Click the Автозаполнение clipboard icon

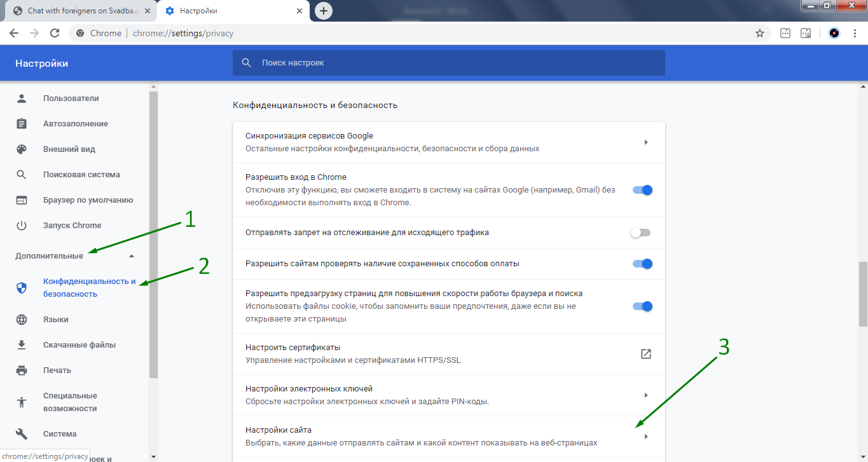click(x=22, y=124)
